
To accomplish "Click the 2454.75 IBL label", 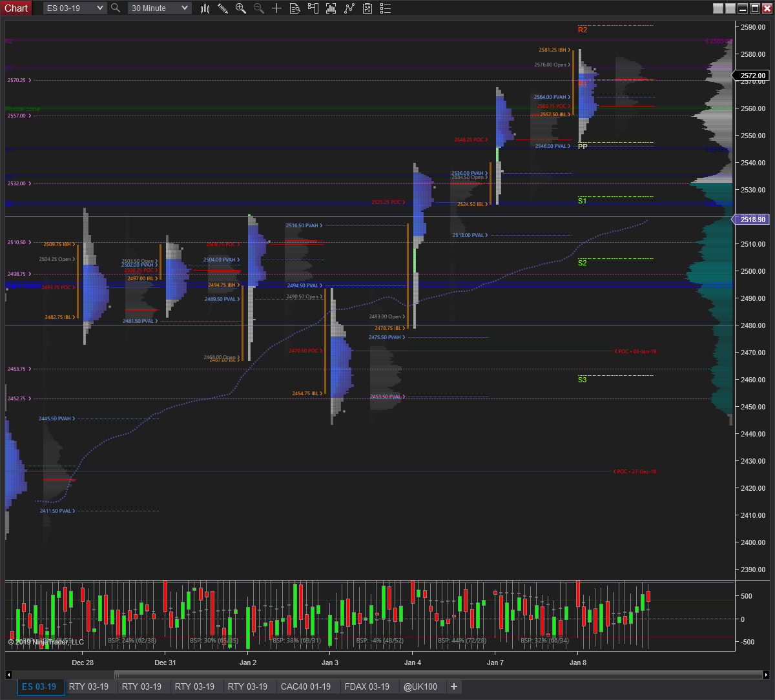I will coord(307,393).
